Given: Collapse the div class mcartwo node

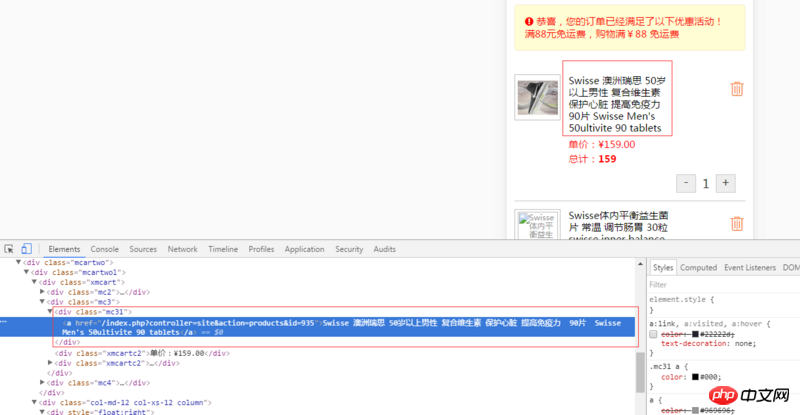Looking at the screenshot, I should 18,262.
